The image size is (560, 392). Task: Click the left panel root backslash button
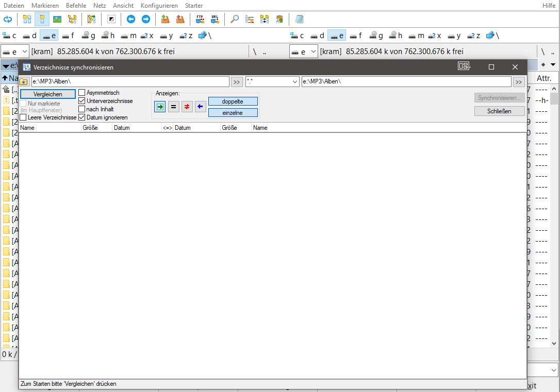(x=255, y=52)
